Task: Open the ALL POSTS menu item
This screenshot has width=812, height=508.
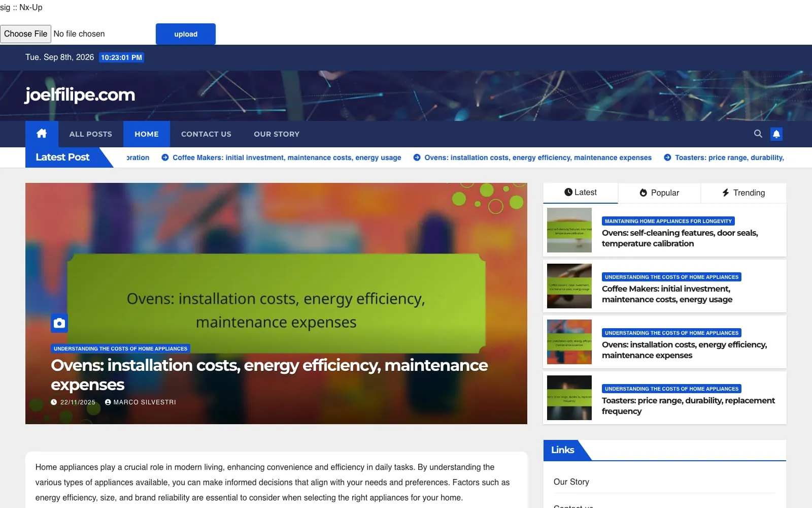Action: pyautogui.click(x=91, y=134)
